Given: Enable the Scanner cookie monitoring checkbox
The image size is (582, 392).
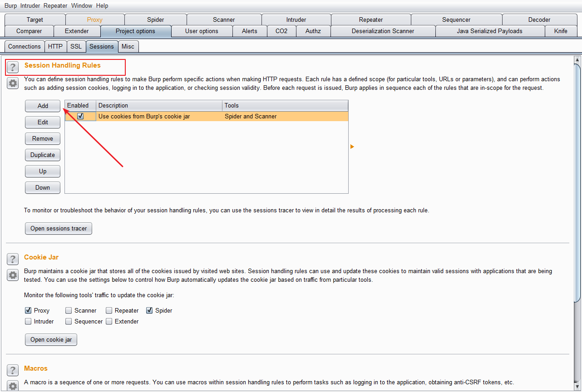Looking at the screenshot, I should [x=69, y=311].
